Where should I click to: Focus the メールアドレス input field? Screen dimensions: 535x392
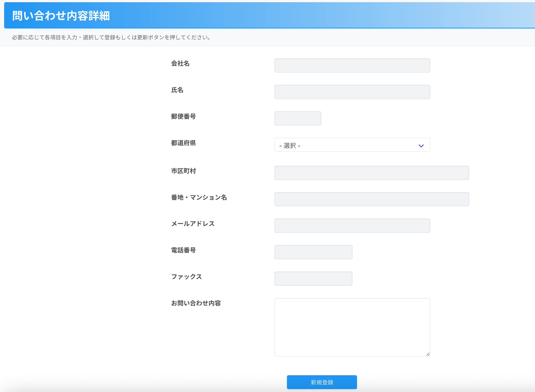[352, 226]
